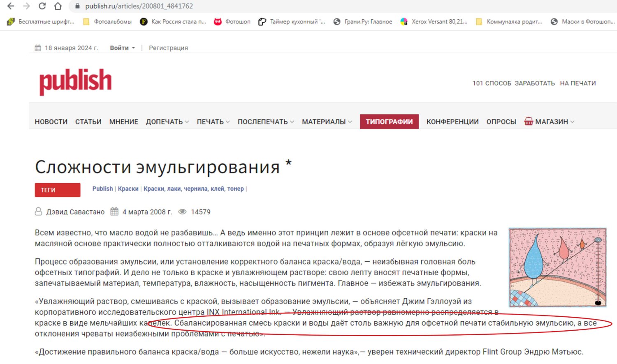Expand the 'ПЕЧАТЬ' menu

213,122
